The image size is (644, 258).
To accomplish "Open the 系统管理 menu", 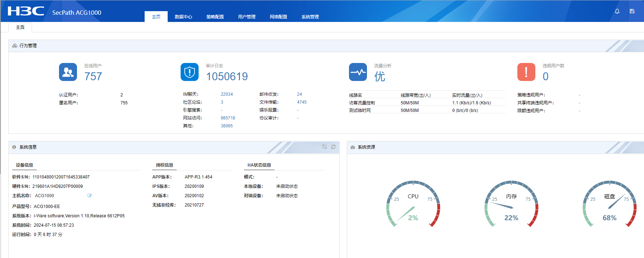I will [310, 17].
